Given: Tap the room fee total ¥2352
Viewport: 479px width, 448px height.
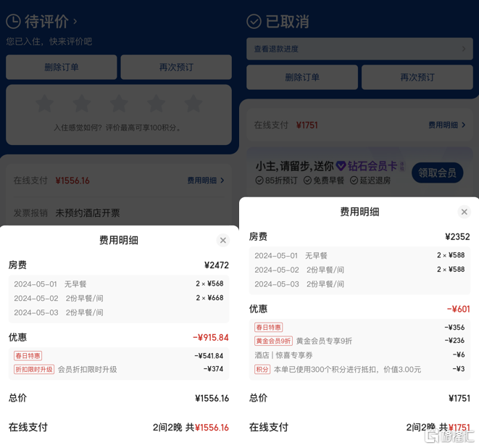Looking at the screenshot, I should pyautogui.click(x=457, y=237).
